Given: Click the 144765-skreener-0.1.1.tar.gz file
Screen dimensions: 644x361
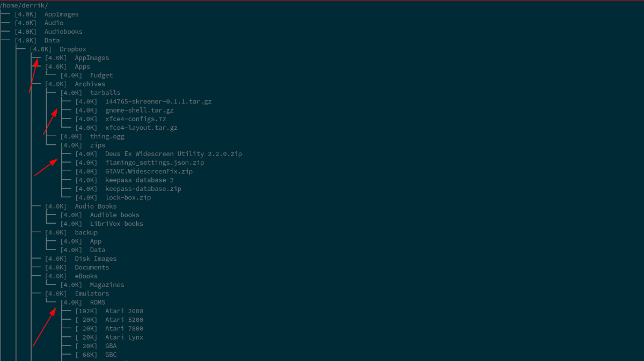Looking at the screenshot, I should pyautogui.click(x=158, y=102).
